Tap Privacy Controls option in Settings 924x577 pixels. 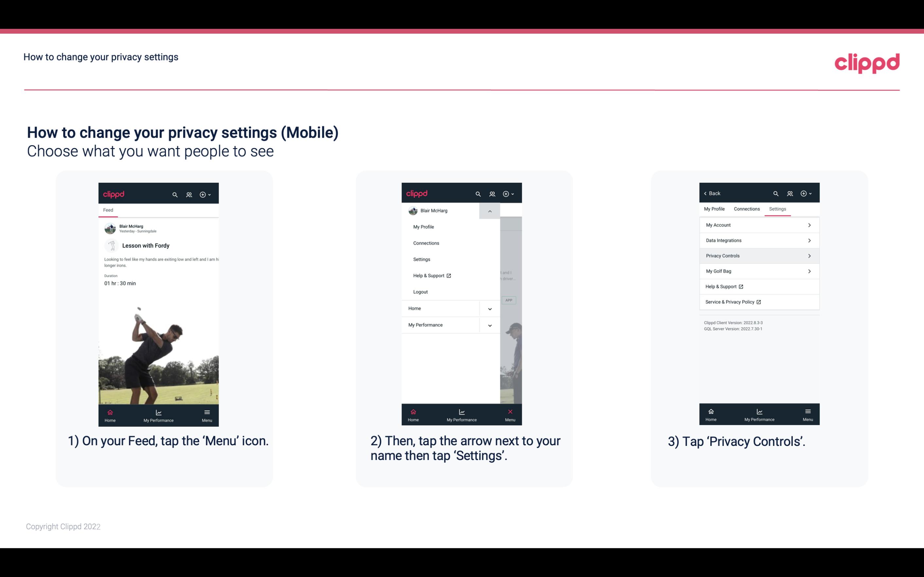pos(758,255)
